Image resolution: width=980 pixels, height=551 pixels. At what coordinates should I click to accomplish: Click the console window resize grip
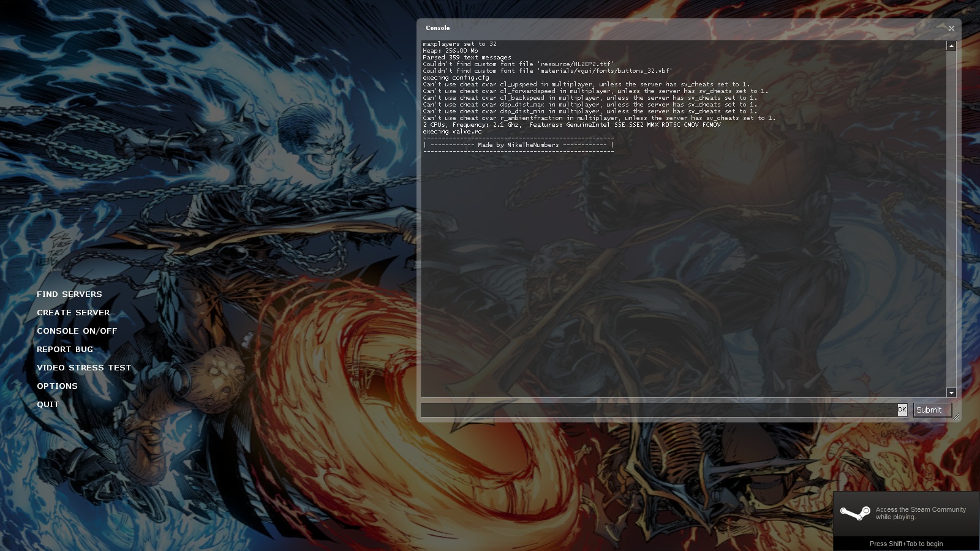pyautogui.click(x=956, y=417)
